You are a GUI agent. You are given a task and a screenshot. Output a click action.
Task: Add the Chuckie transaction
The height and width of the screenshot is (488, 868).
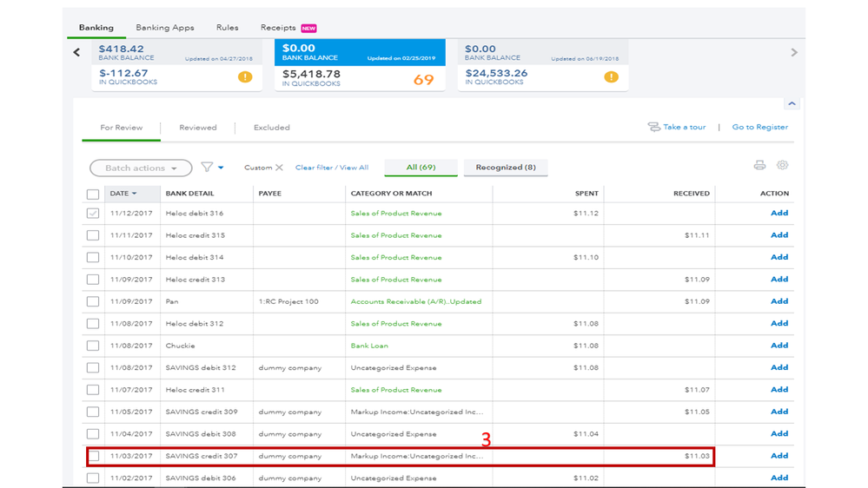tap(779, 346)
